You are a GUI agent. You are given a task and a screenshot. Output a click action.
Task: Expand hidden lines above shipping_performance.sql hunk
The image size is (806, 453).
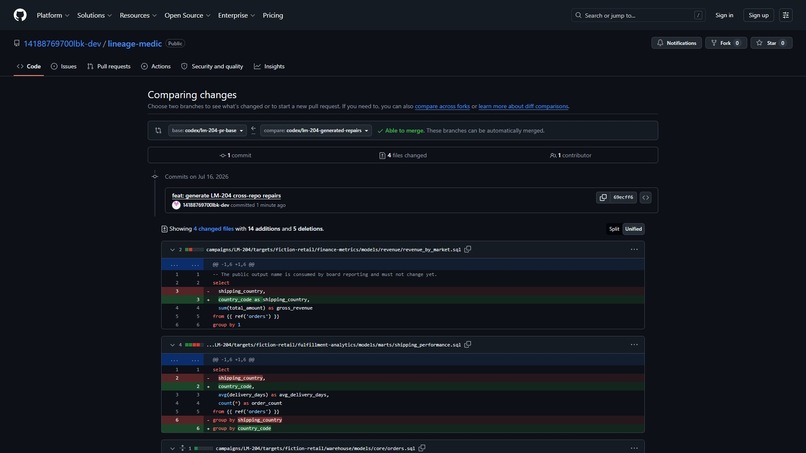pyautogui.click(x=184, y=359)
